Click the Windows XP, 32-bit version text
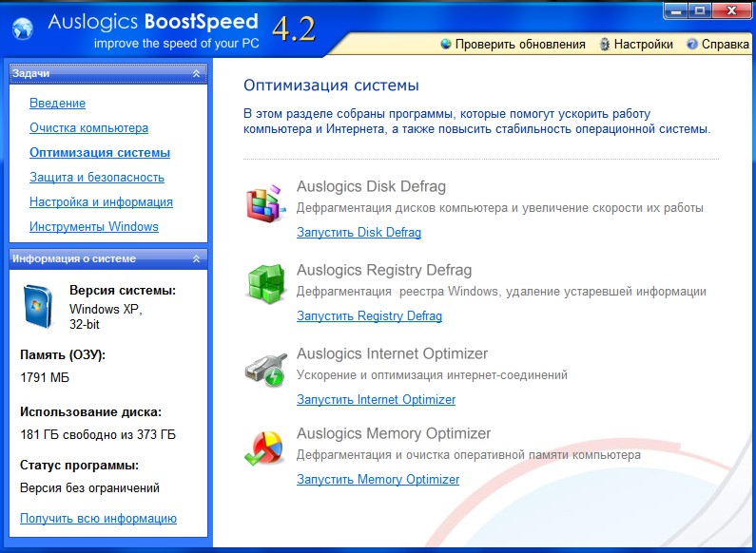Screen dimensions: 756x553 [x=106, y=316]
